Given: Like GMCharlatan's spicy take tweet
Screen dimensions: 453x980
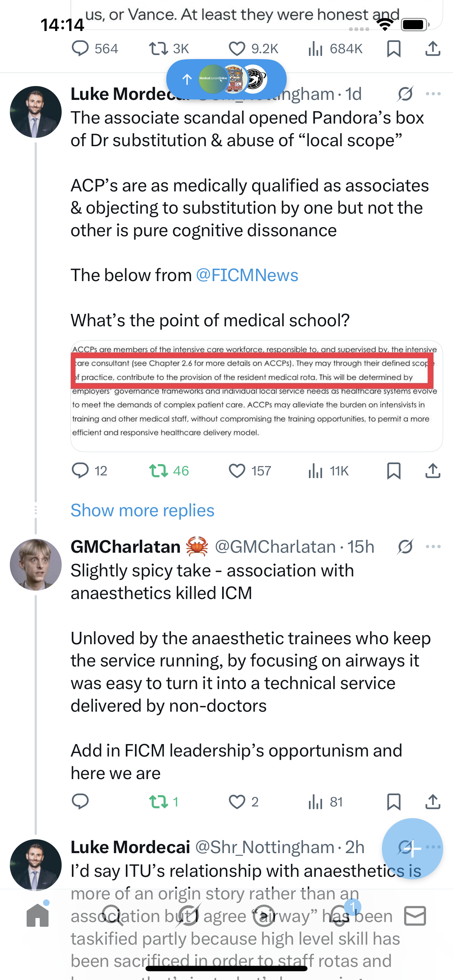Looking at the screenshot, I should (237, 802).
